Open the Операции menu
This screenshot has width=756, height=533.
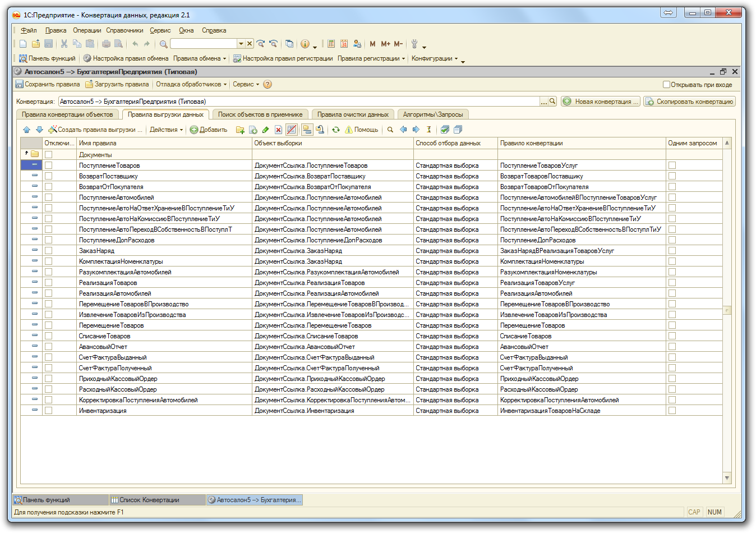(87, 30)
